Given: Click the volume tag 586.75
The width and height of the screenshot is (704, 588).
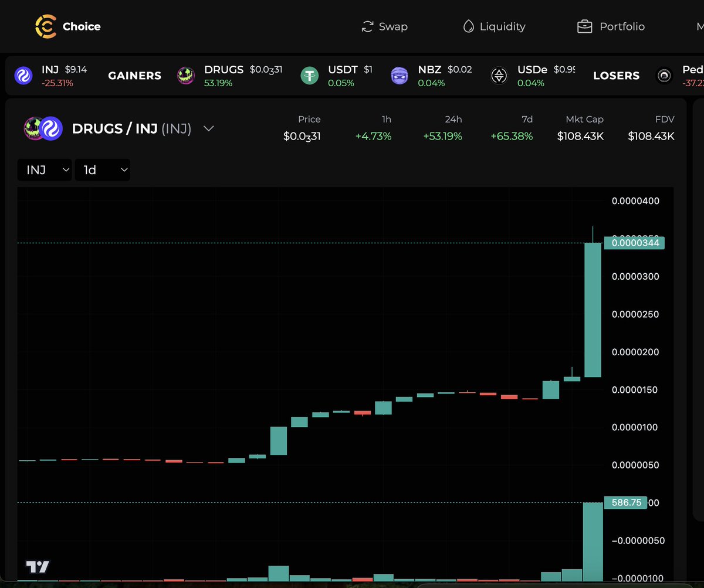Looking at the screenshot, I should click(625, 502).
